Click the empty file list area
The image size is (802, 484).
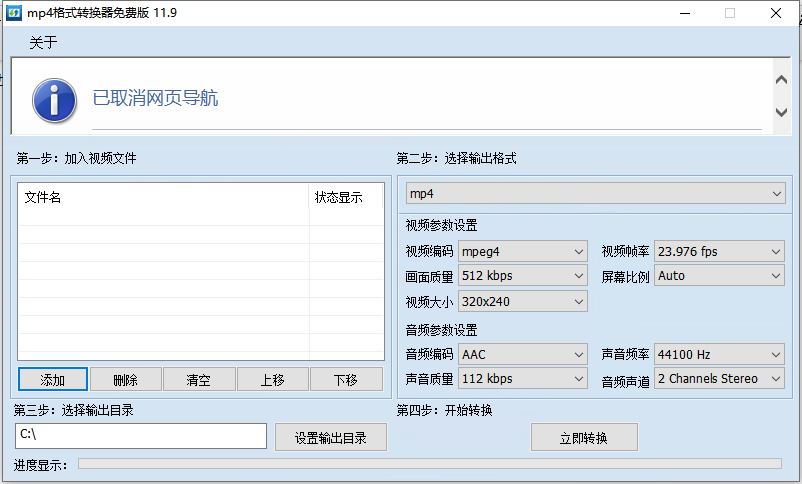coord(201,284)
